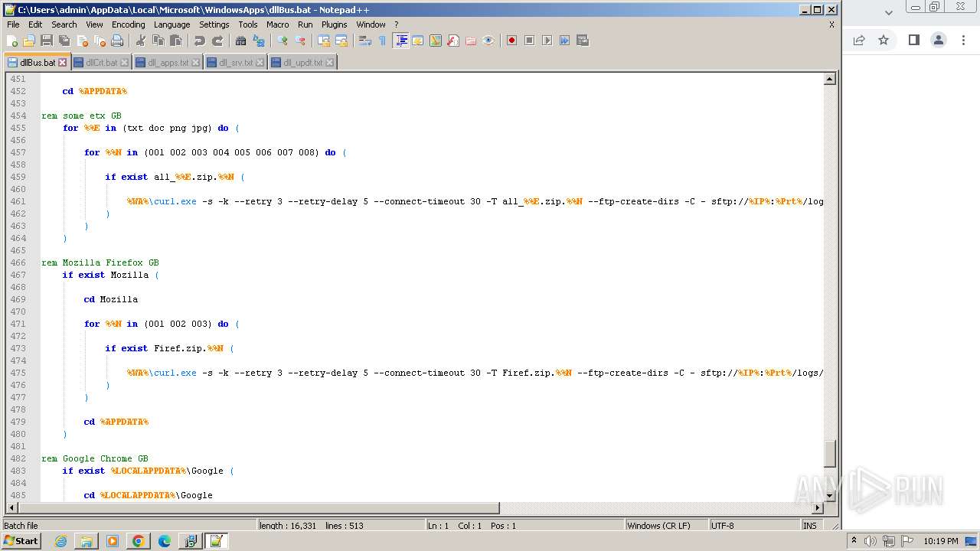The height and width of the screenshot is (551, 980).
Task: Redo the last undone action
Action: click(x=217, y=41)
